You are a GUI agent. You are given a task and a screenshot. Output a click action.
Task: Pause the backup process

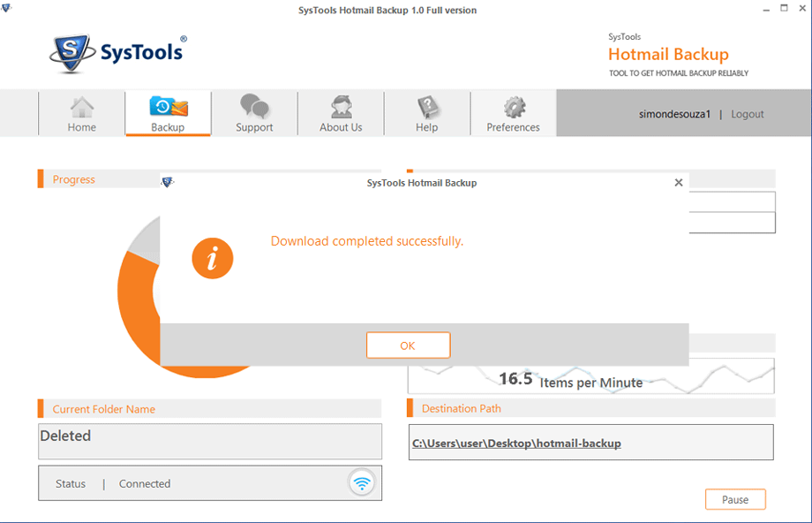(x=735, y=500)
